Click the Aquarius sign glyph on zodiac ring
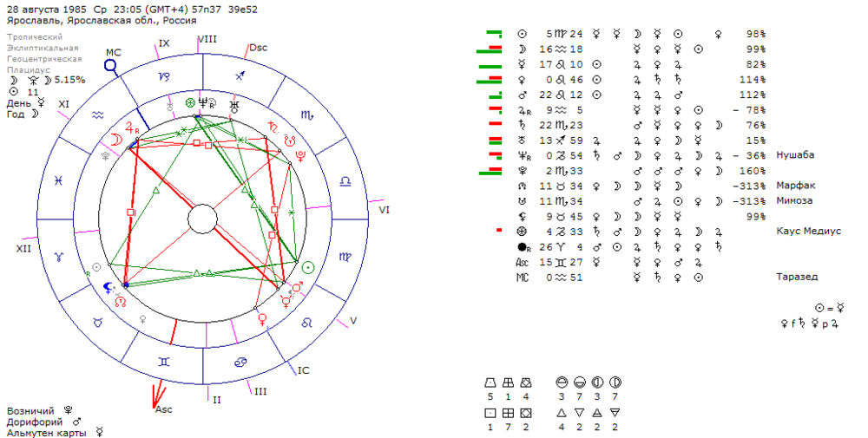Viewport: 868px width, 438px height. (98, 115)
